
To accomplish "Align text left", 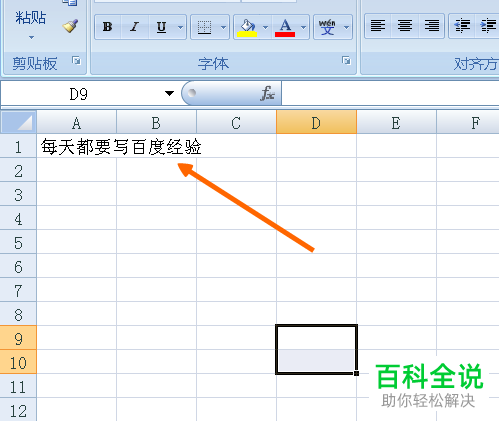I will click(378, 26).
